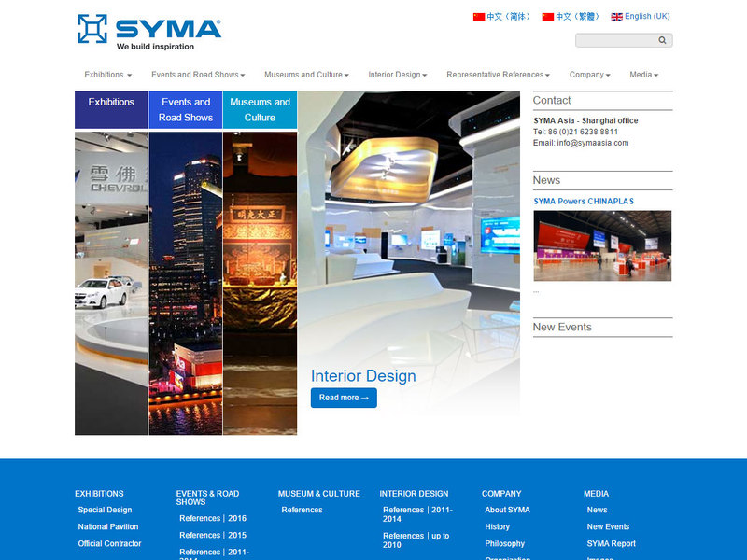The image size is (747, 560).
Task: Open footer National Pavilion link
Action: [x=108, y=526]
